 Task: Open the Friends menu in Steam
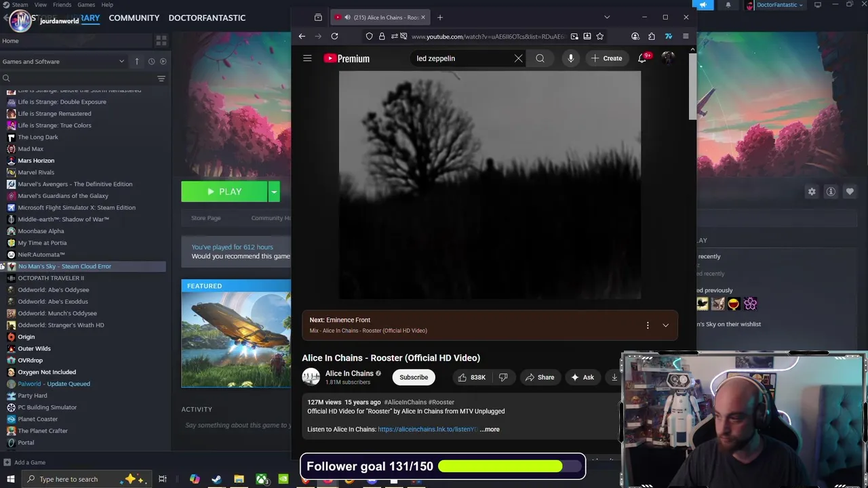[x=62, y=5]
